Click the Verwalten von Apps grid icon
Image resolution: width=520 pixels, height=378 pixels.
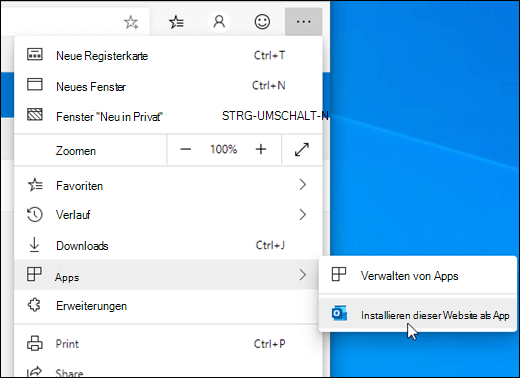339,274
